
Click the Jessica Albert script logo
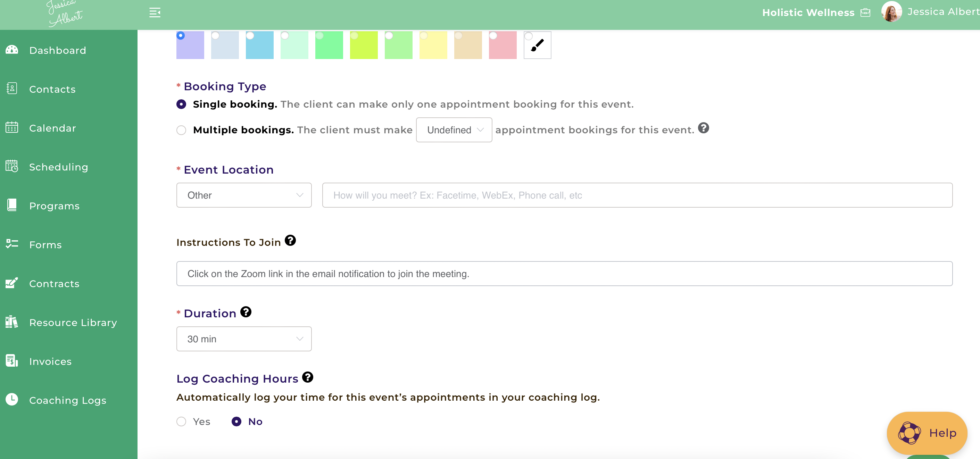[x=65, y=14]
